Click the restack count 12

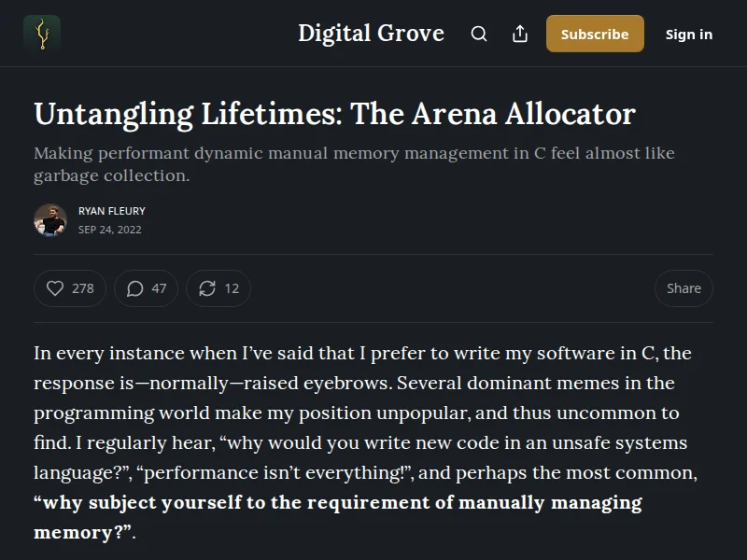232,288
